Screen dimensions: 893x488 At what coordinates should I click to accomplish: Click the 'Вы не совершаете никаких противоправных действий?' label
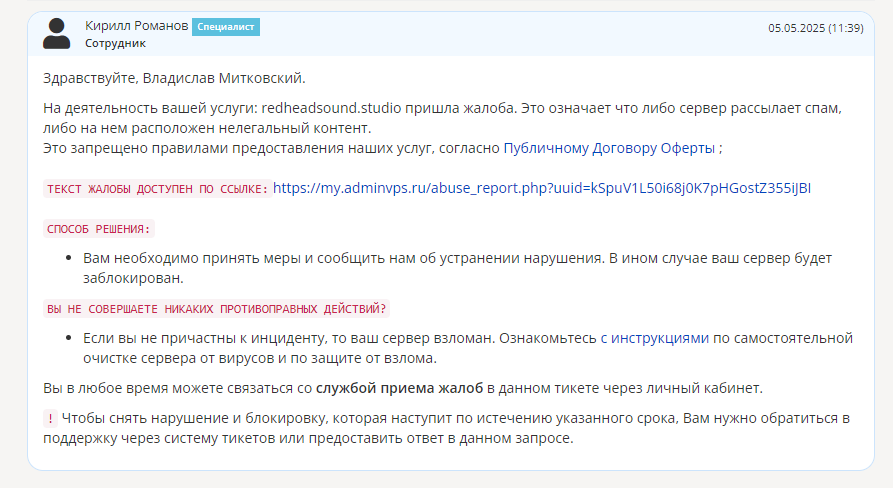[x=216, y=309]
